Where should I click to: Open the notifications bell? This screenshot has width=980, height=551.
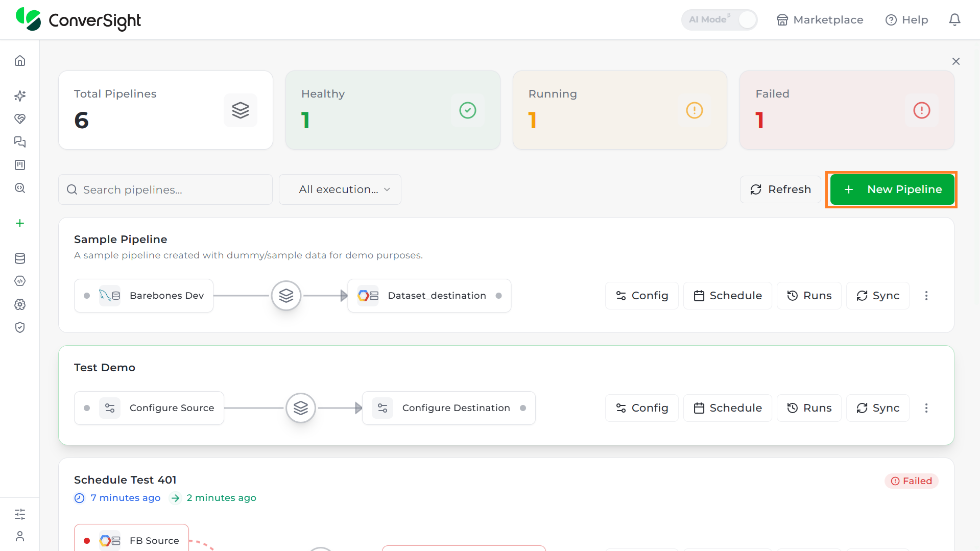point(954,19)
